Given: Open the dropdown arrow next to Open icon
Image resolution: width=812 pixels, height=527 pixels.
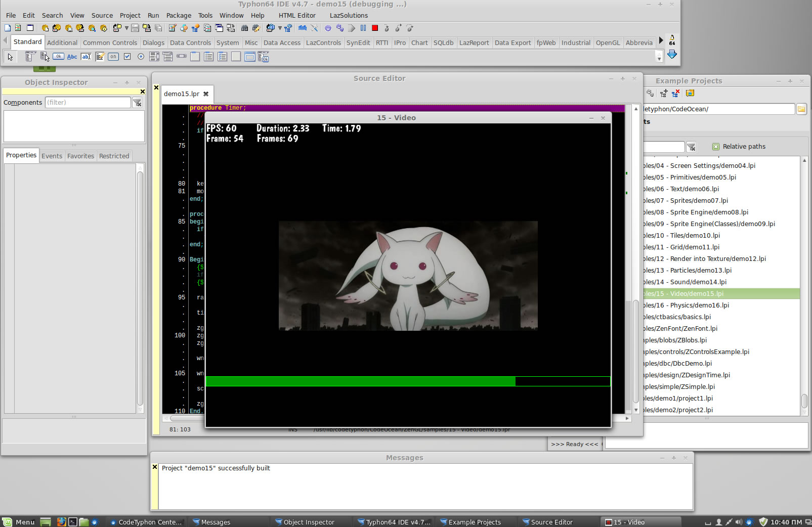Looking at the screenshot, I should coord(126,28).
